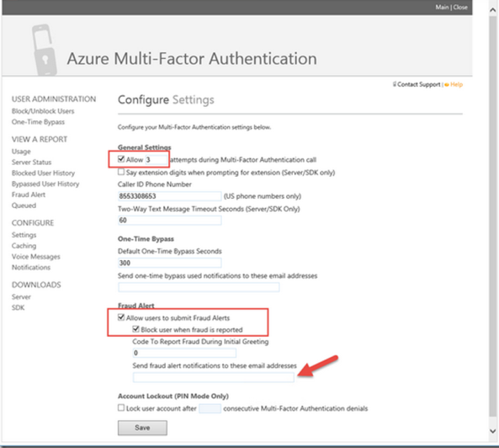Click fraud alert notification email field
This screenshot has height=448, width=499.
[x=213, y=377]
